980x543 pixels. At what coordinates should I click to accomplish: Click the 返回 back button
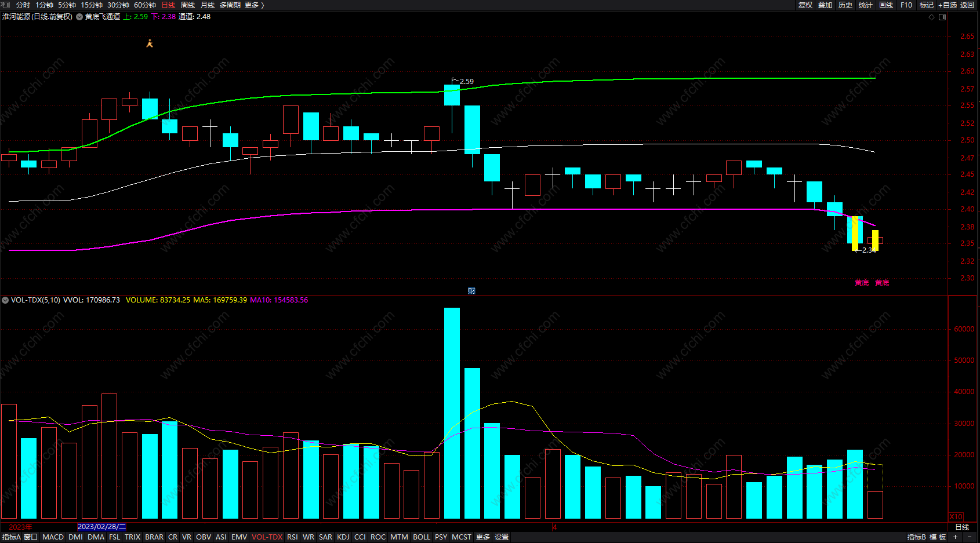pos(967,5)
